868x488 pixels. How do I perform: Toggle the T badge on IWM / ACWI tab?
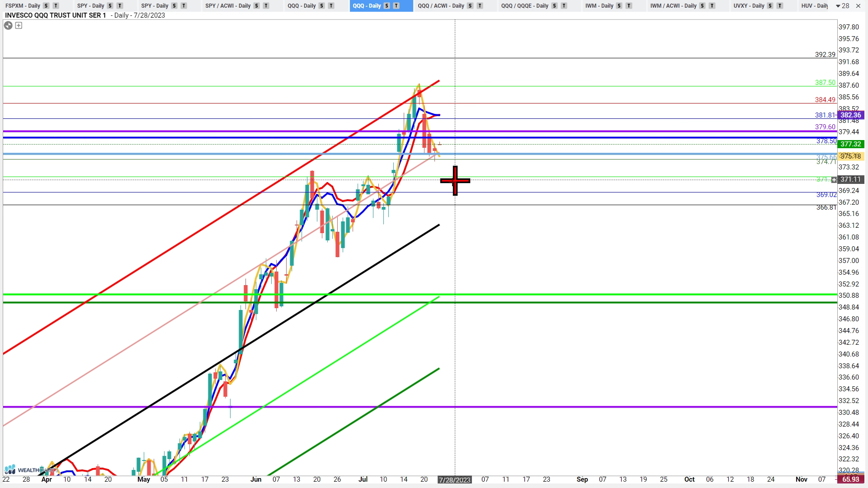pos(712,6)
